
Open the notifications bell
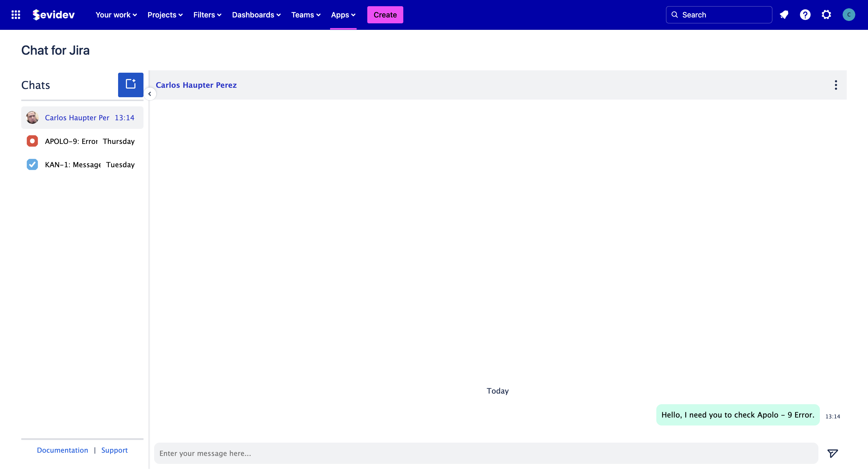tap(784, 15)
